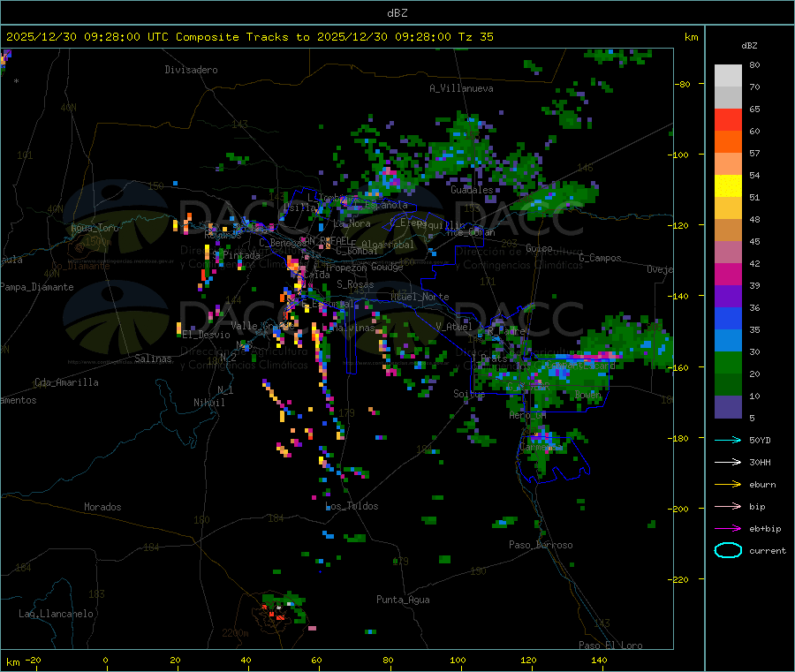Screen dimensions: 795x672
Task: Click the magenta eb+bip arrow symbol
Action: pyautogui.click(x=728, y=528)
